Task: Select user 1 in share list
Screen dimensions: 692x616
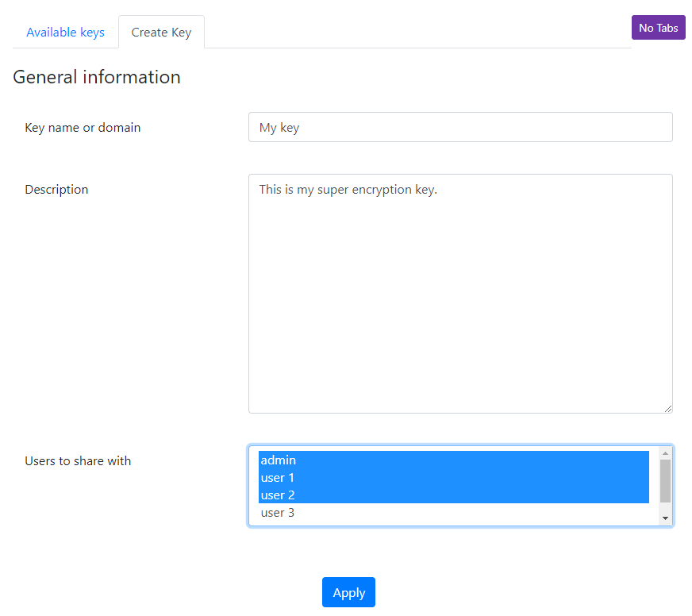Action: (x=454, y=478)
